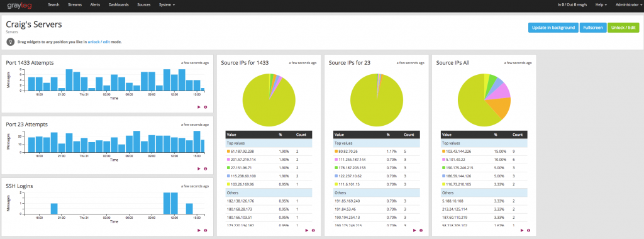This screenshot has height=239, width=644.
Task: Navigate to Dashboards
Action: pos(119,5)
